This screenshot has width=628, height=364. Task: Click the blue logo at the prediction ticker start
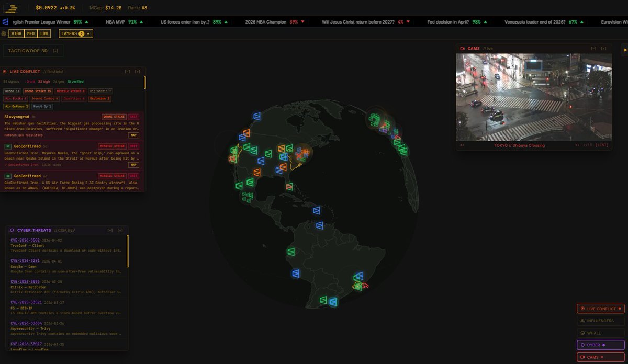(x=5, y=22)
